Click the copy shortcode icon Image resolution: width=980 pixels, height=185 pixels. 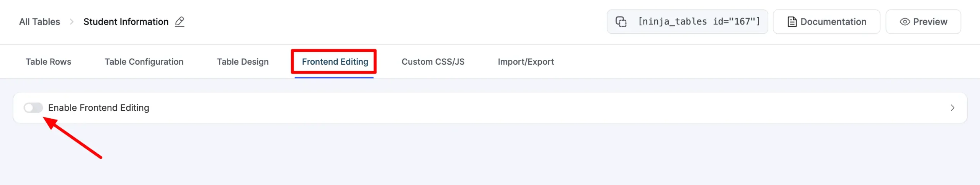tap(621, 22)
